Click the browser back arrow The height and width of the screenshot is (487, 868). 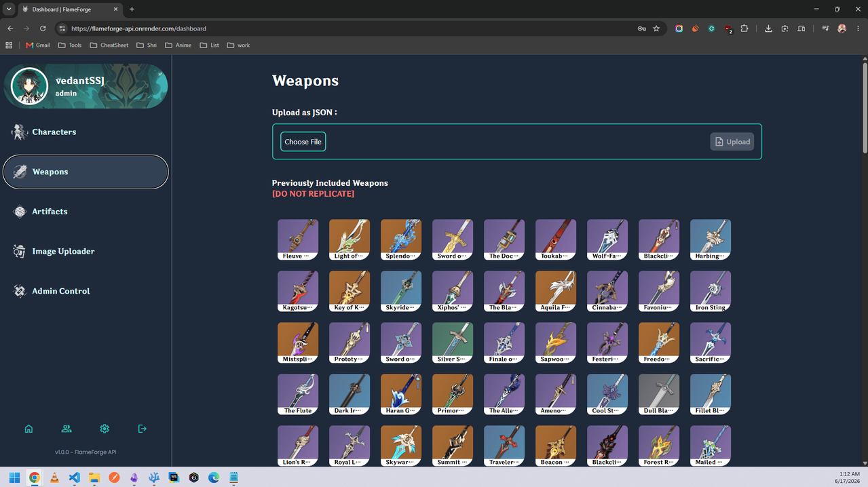pos(10,28)
